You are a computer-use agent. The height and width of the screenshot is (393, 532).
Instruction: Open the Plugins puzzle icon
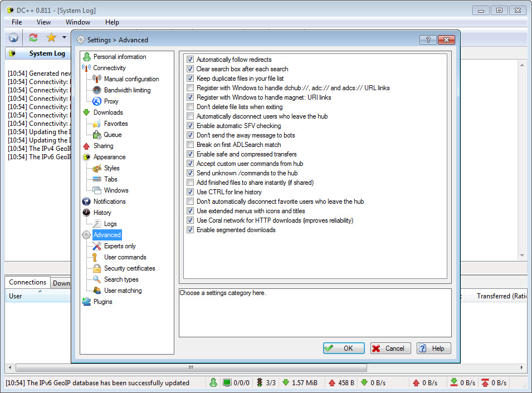point(86,302)
